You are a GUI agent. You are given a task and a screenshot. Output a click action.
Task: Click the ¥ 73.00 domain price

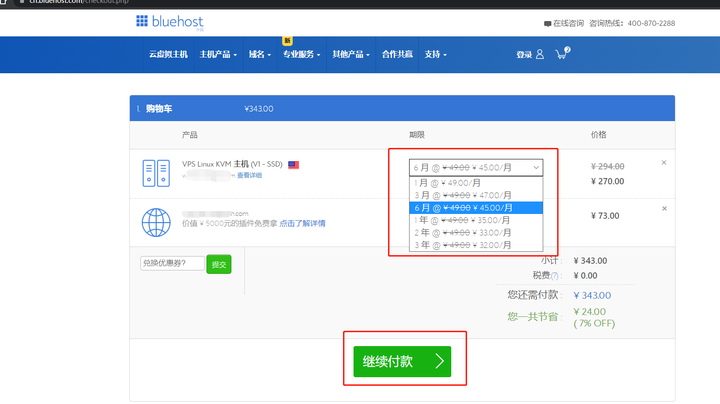click(x=605, y=216)
